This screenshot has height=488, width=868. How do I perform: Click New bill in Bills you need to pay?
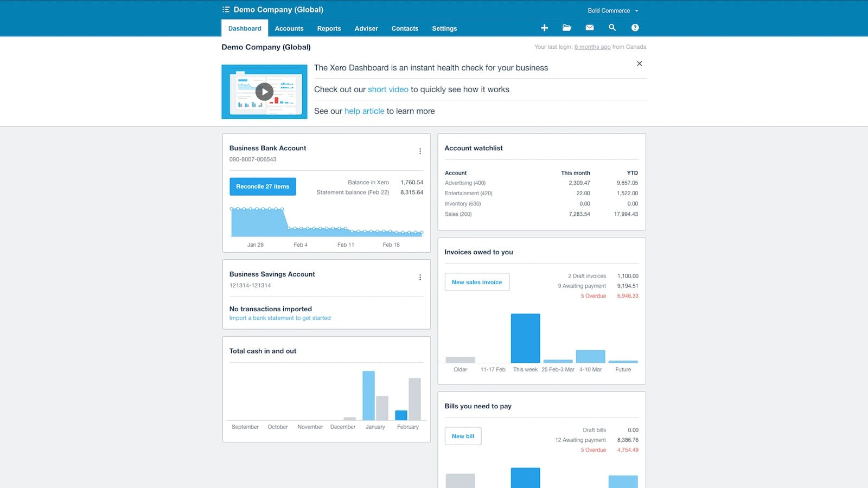pos(462,436)
